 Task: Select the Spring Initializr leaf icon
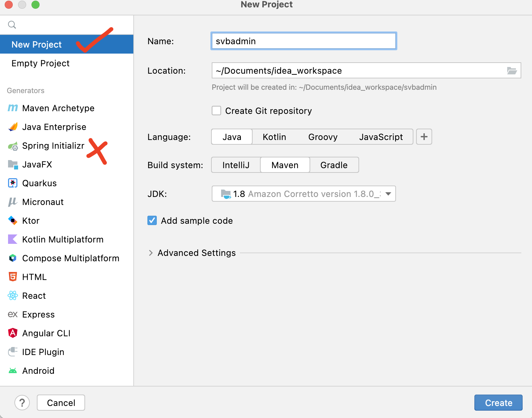[x=13, y=146]
